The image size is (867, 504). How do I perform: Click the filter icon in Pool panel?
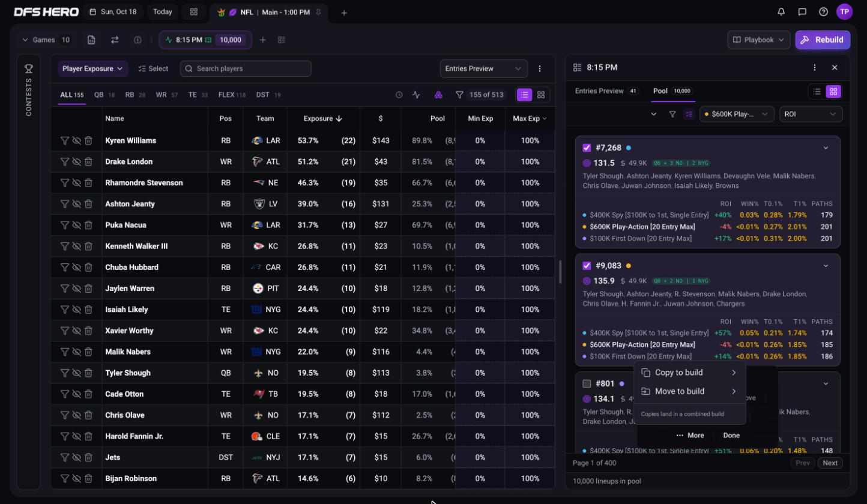click(672, 114)
